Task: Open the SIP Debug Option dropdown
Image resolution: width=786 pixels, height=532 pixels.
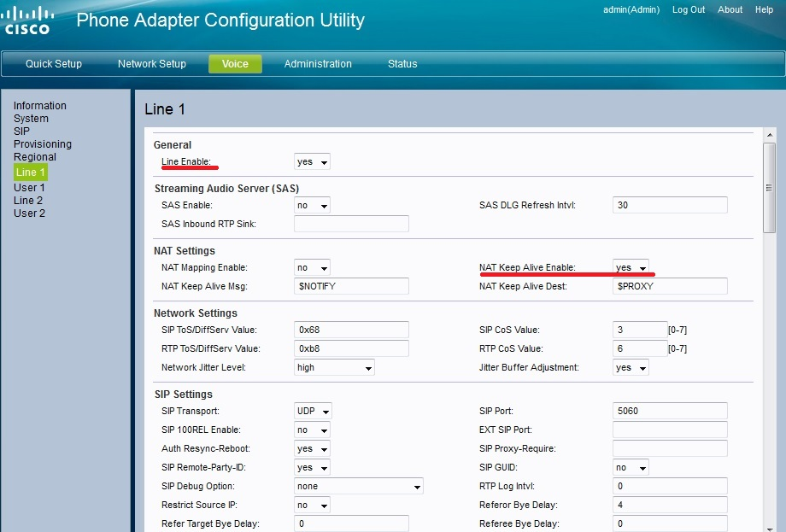Action: coord(359,487)
